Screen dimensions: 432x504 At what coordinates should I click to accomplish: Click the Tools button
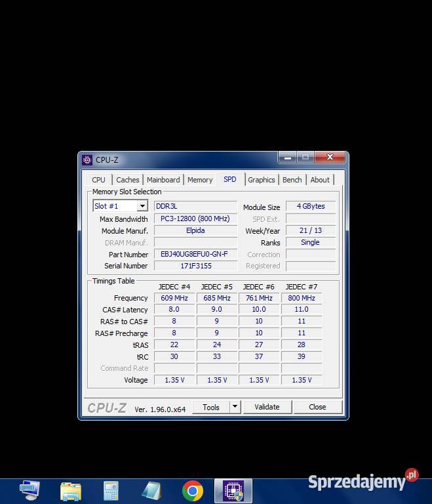211,407
